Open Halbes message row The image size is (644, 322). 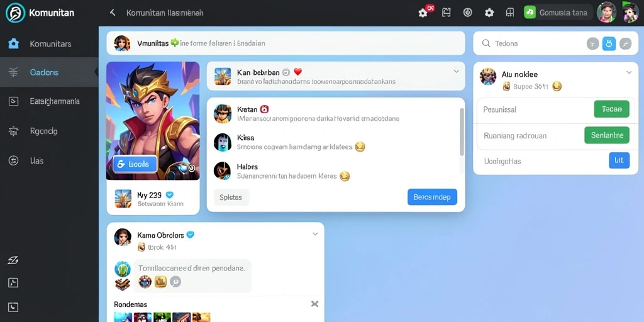point(333,171)
